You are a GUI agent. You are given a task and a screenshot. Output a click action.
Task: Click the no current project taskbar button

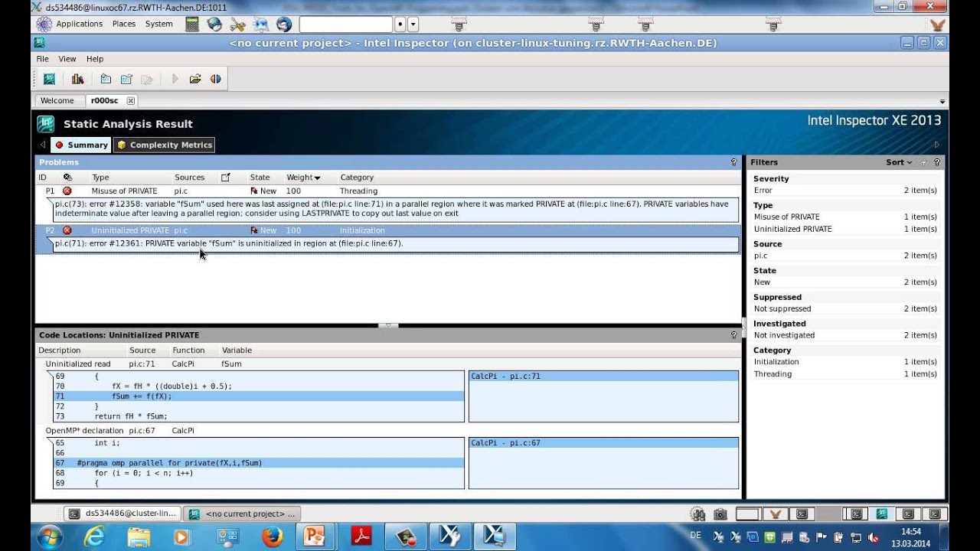tap(243, 514)
